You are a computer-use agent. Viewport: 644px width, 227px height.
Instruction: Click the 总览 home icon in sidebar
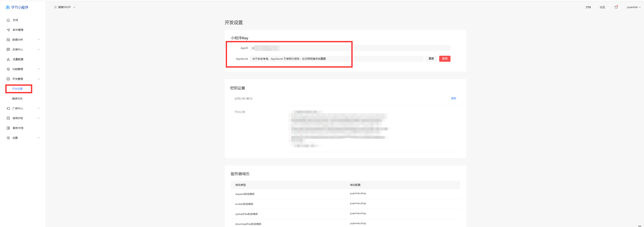[x=8, y=20]
